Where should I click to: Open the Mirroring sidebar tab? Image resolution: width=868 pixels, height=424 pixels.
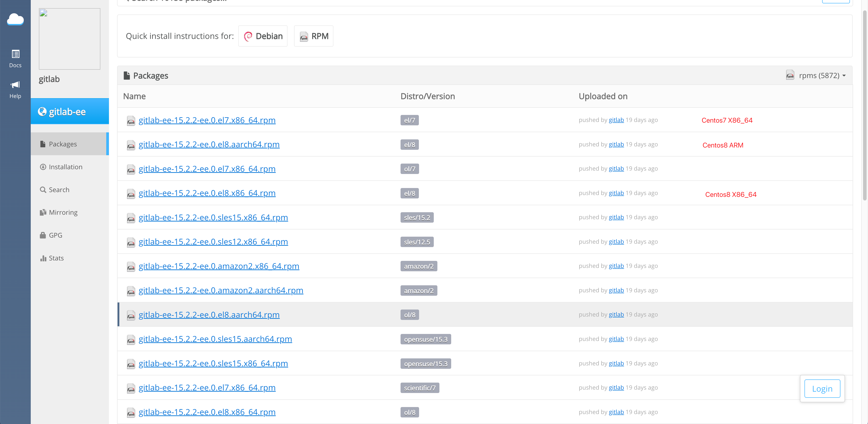click(70, 212)
